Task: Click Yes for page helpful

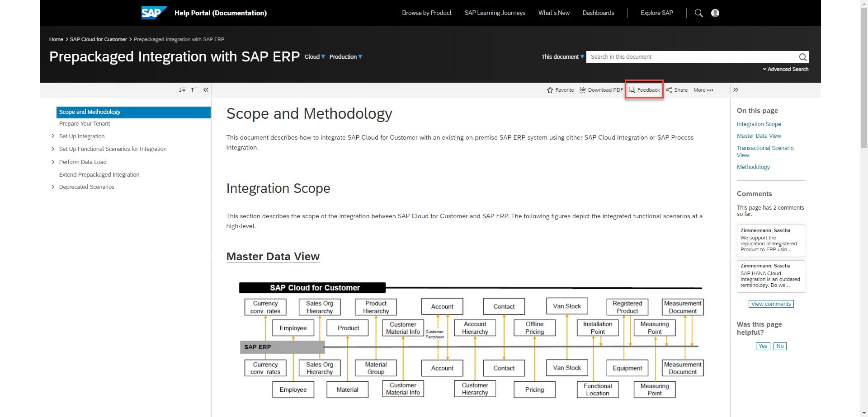Action: (x=763, y=346)
